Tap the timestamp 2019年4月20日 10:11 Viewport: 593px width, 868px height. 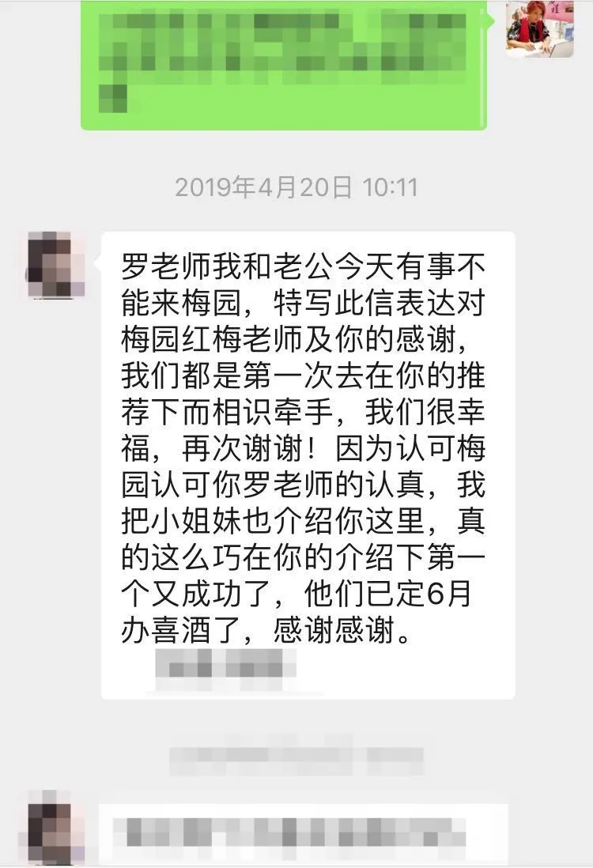296,187
